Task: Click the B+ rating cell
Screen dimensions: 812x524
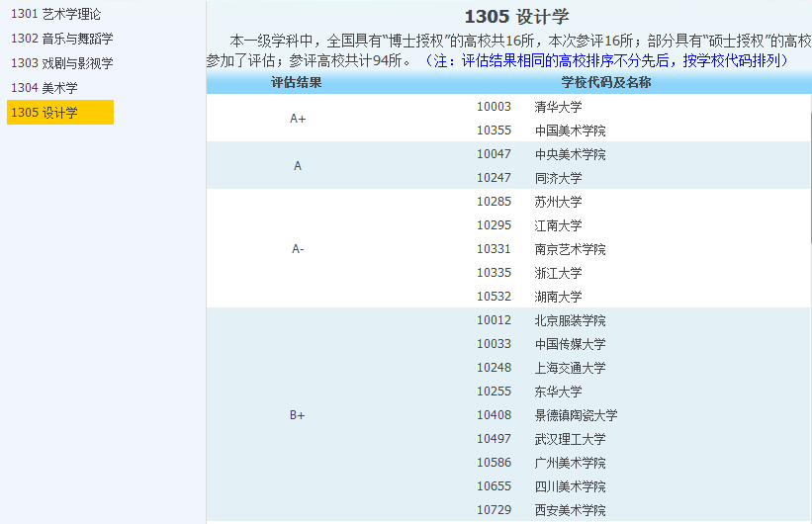Action: pyautogui.click(x=298, y=415)
